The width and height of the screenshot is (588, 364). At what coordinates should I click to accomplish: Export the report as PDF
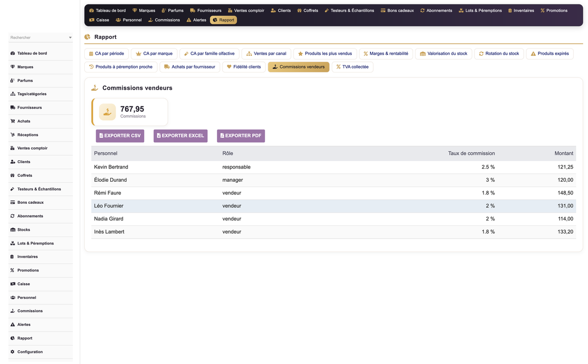click(241, 136)
